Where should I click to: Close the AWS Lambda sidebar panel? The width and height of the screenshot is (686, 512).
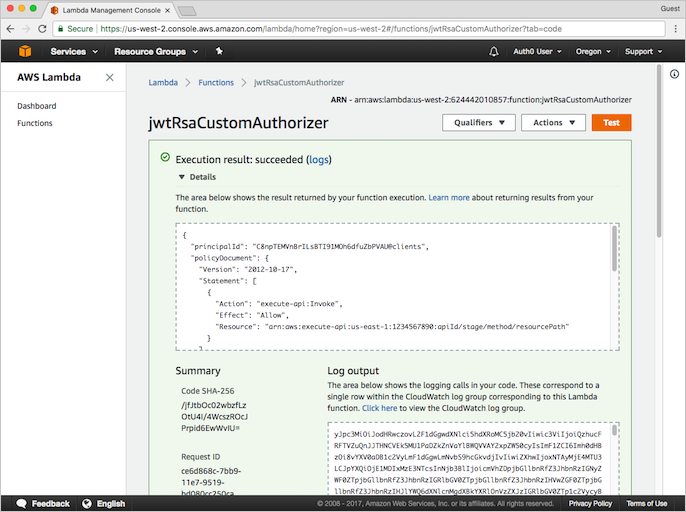coord(109,77)
